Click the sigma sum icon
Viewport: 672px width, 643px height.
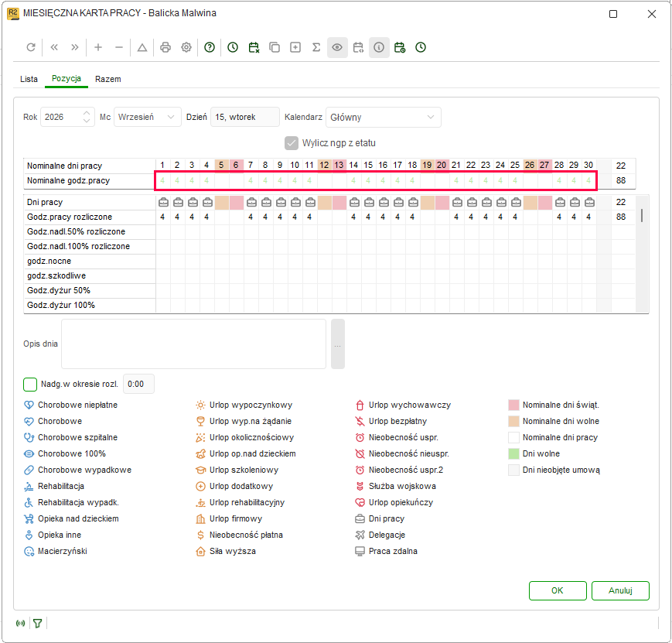(x=316, y=47)
